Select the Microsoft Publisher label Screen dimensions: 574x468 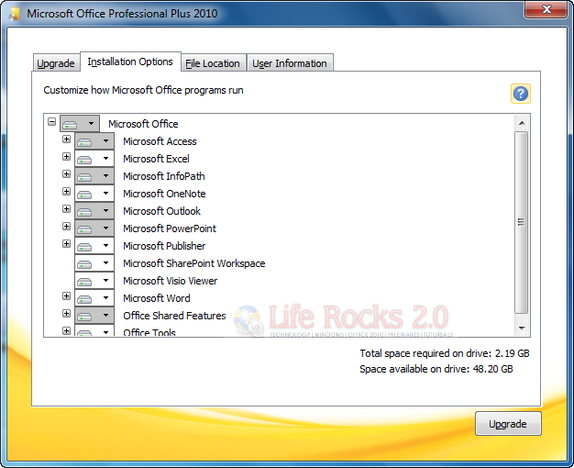pyautogui.click(x=164, y=246)
